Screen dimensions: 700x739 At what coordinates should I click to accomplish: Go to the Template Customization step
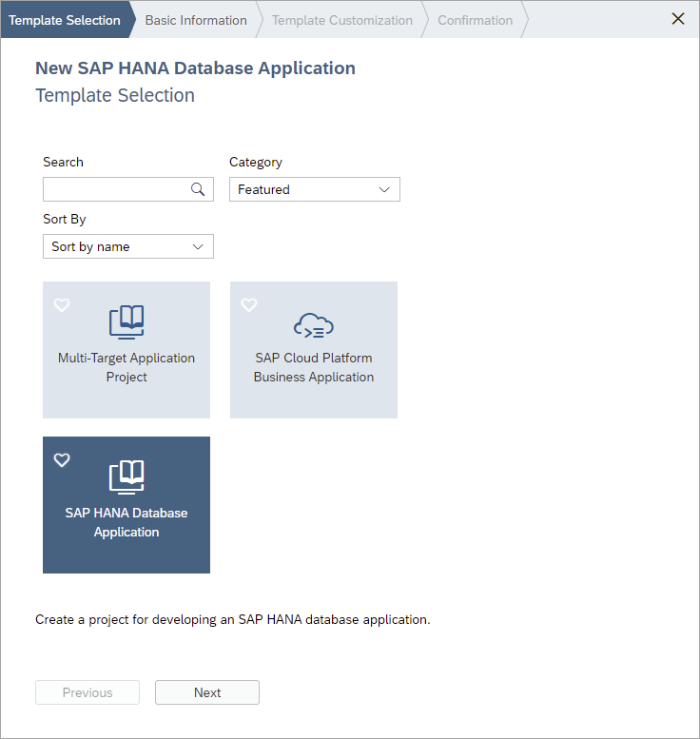(x=342, y=20)
